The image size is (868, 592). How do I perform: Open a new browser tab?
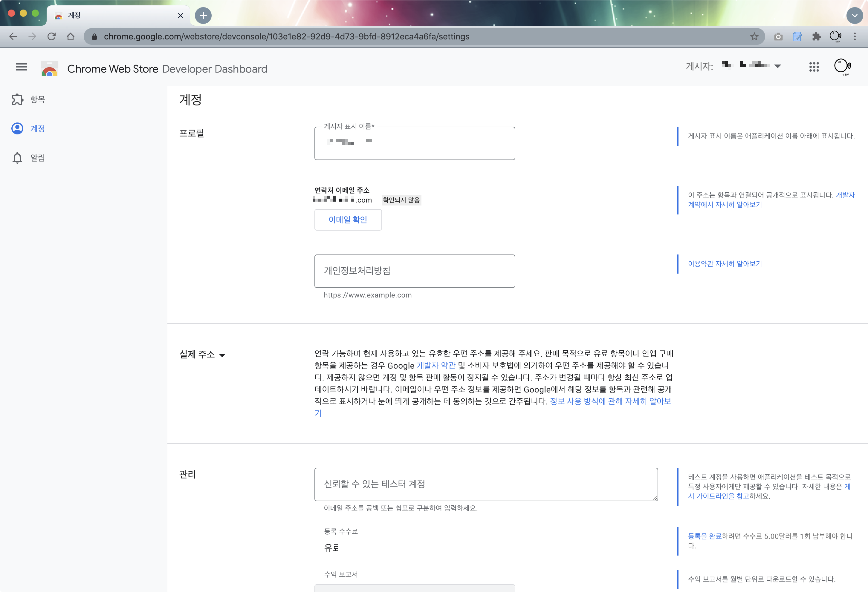203,16
